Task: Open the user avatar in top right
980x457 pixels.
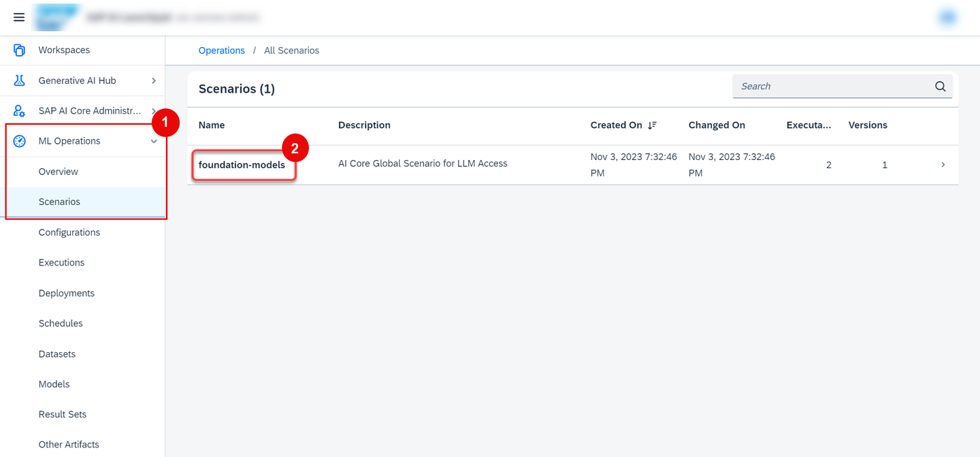Action: [x=947, y=18]
